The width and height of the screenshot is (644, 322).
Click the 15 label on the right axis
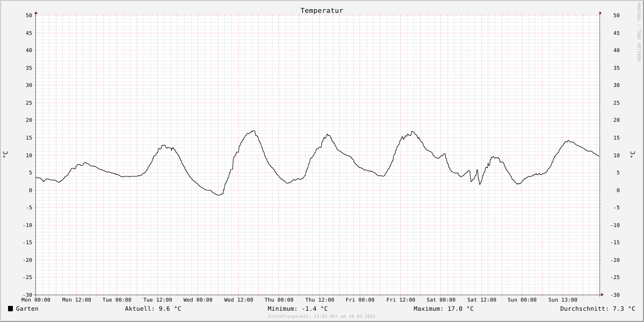(x=617, y=138)
